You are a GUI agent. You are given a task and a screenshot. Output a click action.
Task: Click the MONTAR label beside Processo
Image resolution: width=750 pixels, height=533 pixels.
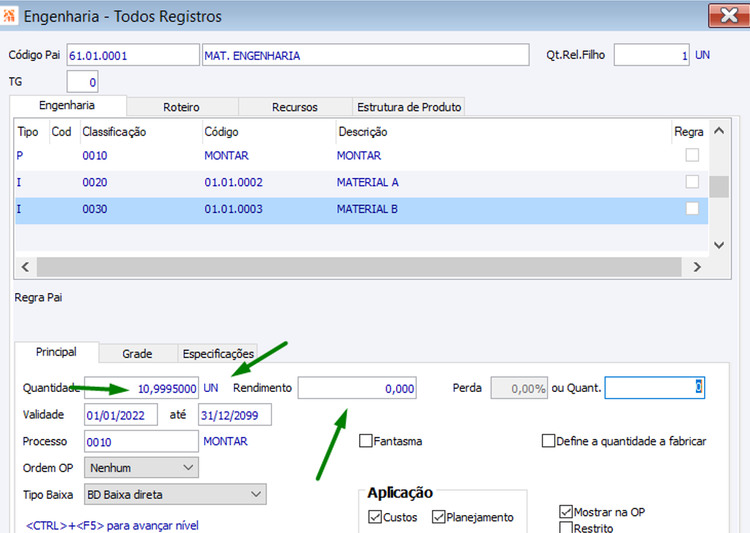point(225,441)
